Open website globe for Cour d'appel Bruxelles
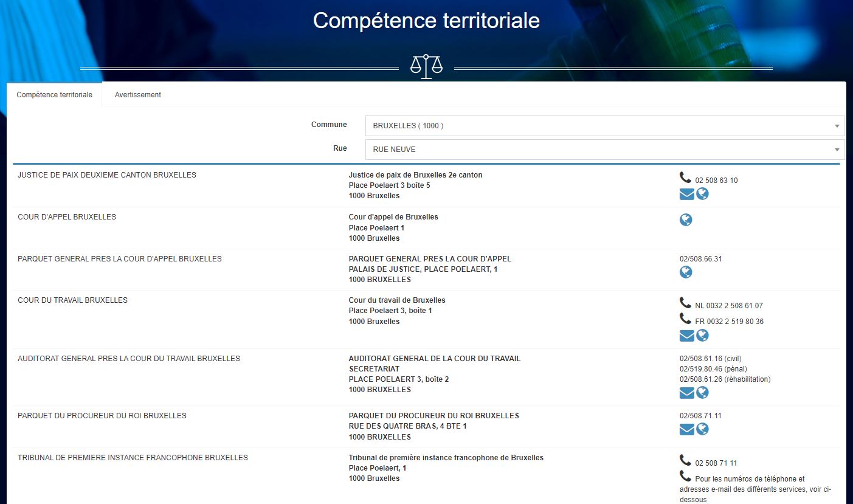Viewport: 853px width, 504px height. (x=686, y=219)
